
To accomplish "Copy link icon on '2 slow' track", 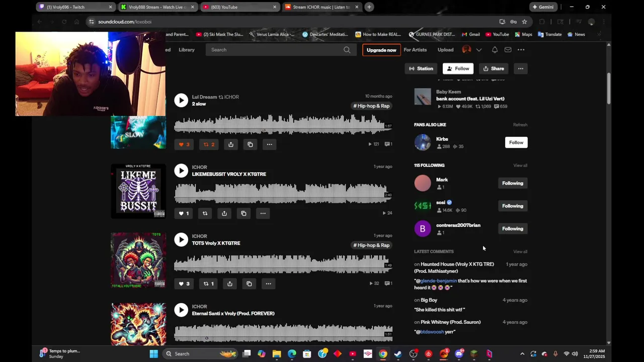I will tap(250, 144).
